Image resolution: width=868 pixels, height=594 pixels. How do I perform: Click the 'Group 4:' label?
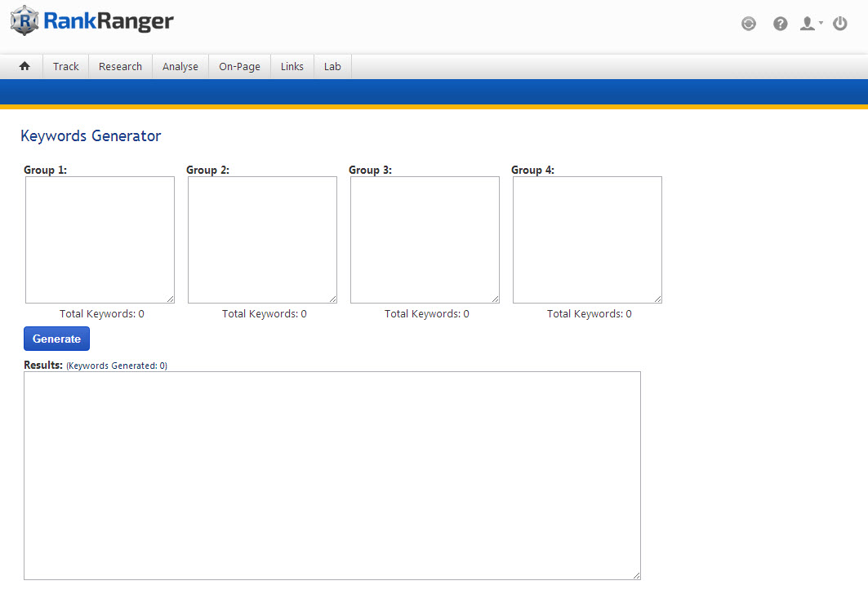coord(532,170)
